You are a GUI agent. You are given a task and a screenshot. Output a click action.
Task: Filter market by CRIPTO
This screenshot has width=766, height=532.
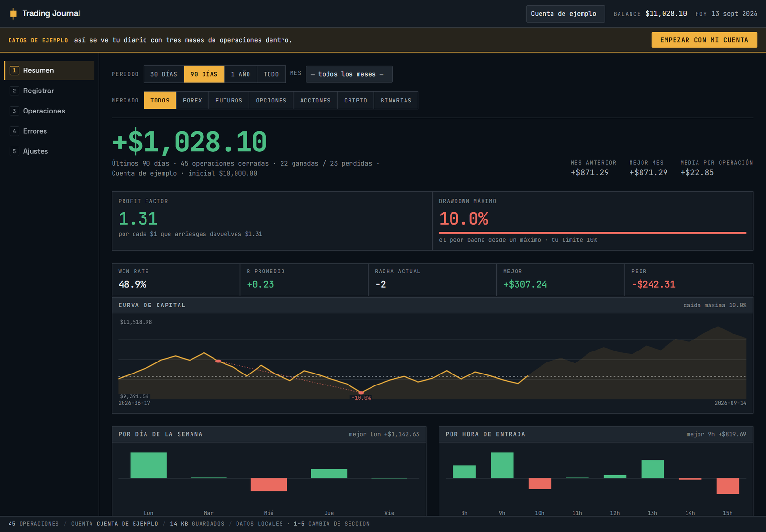point(356,101)
